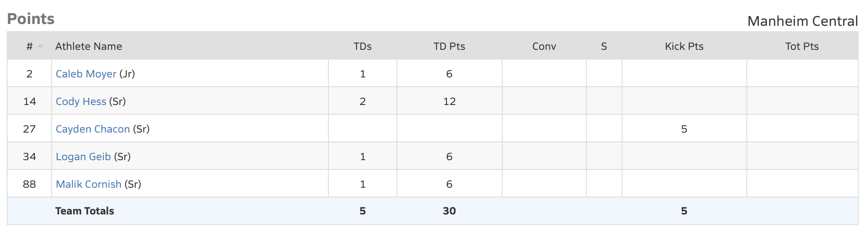Click the Team Totals TD Pts value 30
The width and height of the screenshot is (868, 234).
(x=449, y=211)
